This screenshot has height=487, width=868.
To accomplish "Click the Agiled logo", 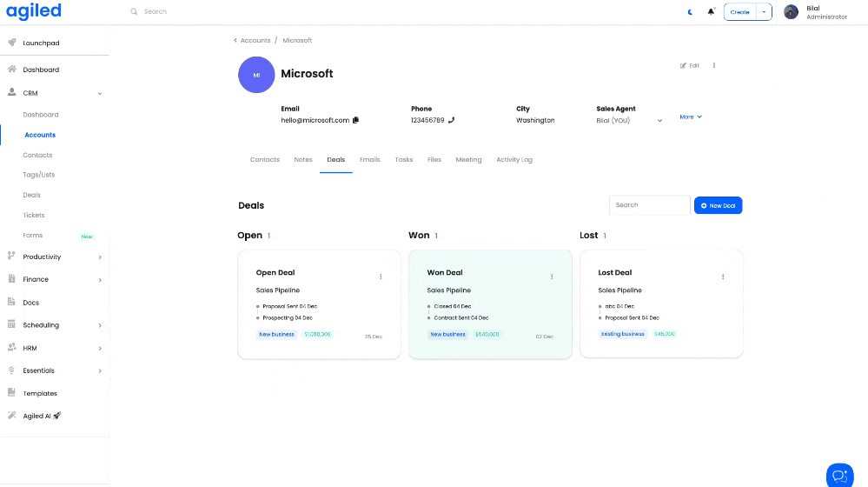I will [x=33, y=11].
